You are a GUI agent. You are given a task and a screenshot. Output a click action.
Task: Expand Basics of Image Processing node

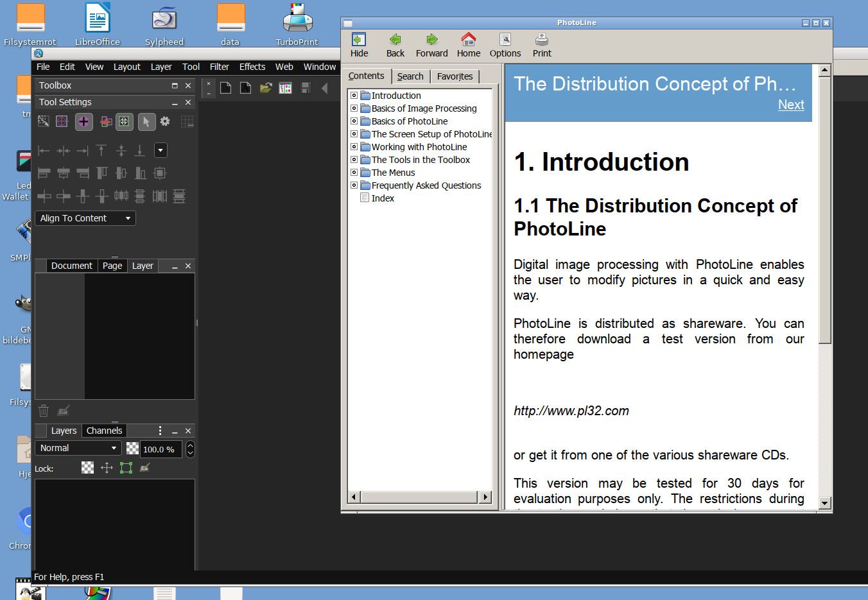coord(354,108)
